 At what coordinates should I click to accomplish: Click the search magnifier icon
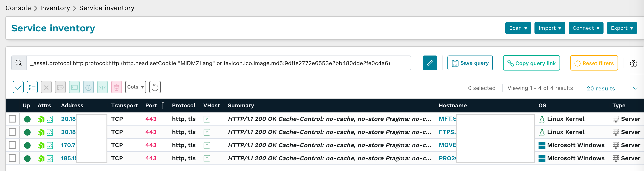(19, 63)
